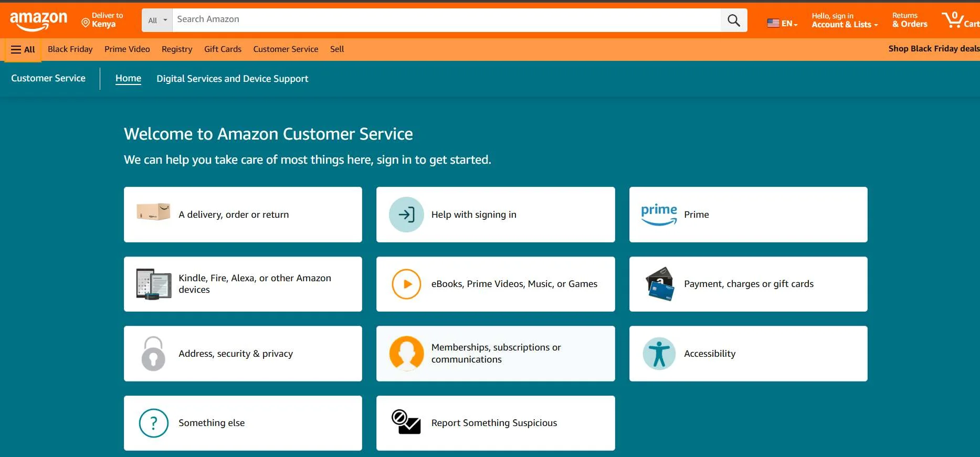This screenshot has width=980, height=457.
Task: Open Memberships, subscriptions or communications
Action: [496, 354]
